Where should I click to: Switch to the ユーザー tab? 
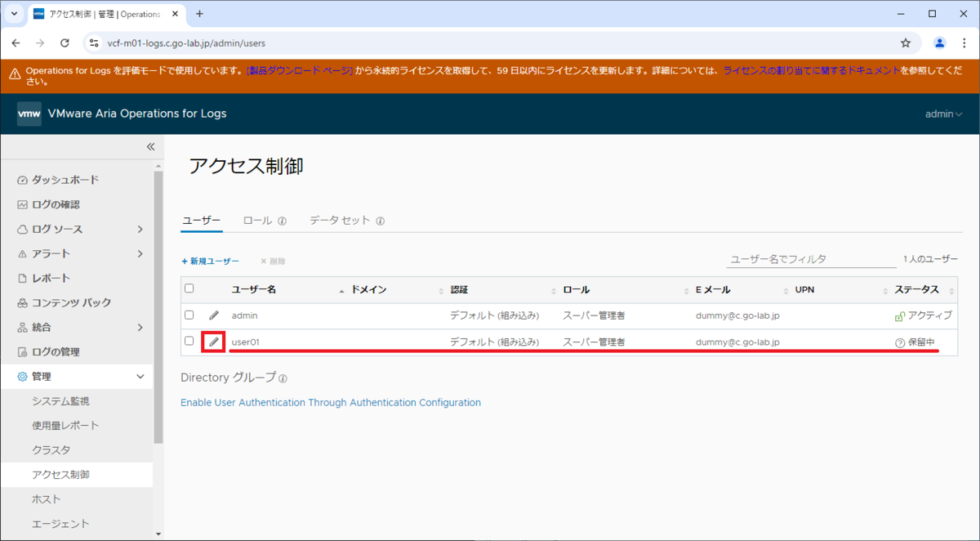pos(201,221)
